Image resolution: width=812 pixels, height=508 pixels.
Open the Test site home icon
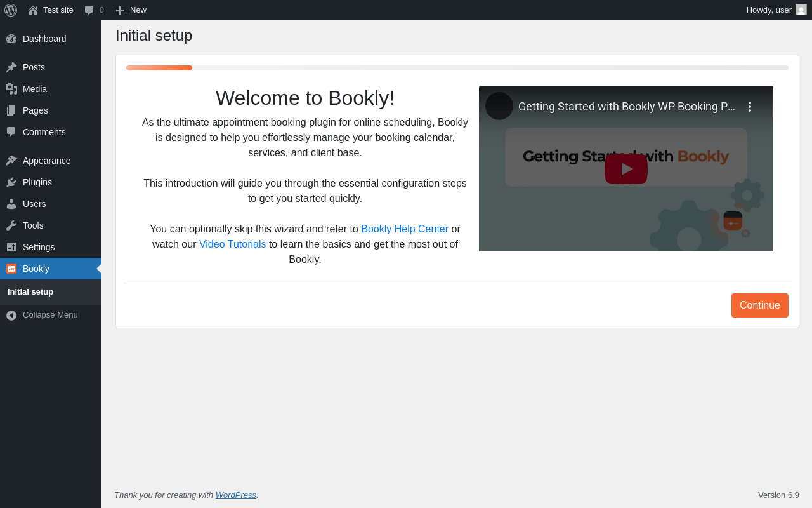(33, 10)
